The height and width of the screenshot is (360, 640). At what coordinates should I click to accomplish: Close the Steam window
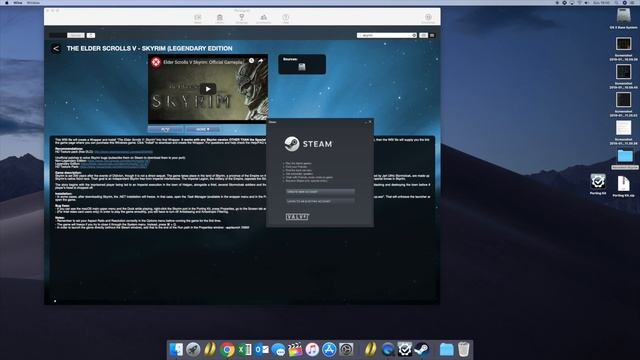370,122
